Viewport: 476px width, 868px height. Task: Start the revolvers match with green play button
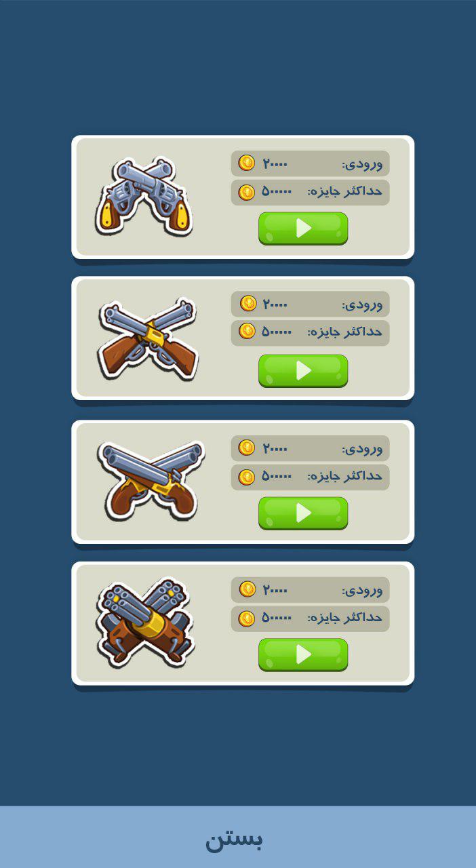[x=303, y=229]
